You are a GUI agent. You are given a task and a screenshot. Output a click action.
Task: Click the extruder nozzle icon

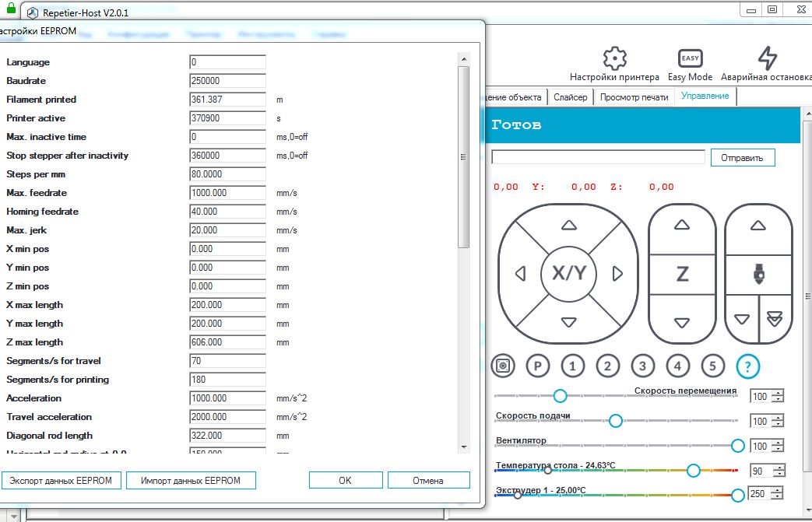(758, 274)
